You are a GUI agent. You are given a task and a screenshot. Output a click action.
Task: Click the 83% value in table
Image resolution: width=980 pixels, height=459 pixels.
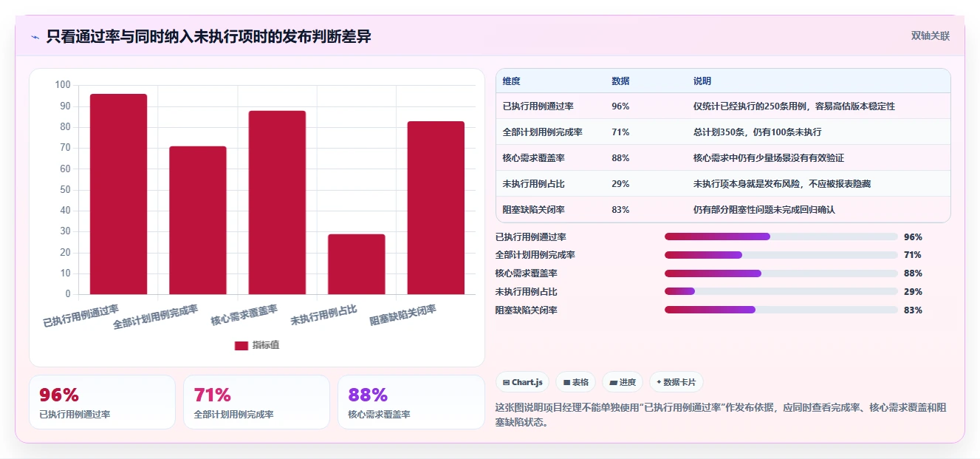pos(620,210)
